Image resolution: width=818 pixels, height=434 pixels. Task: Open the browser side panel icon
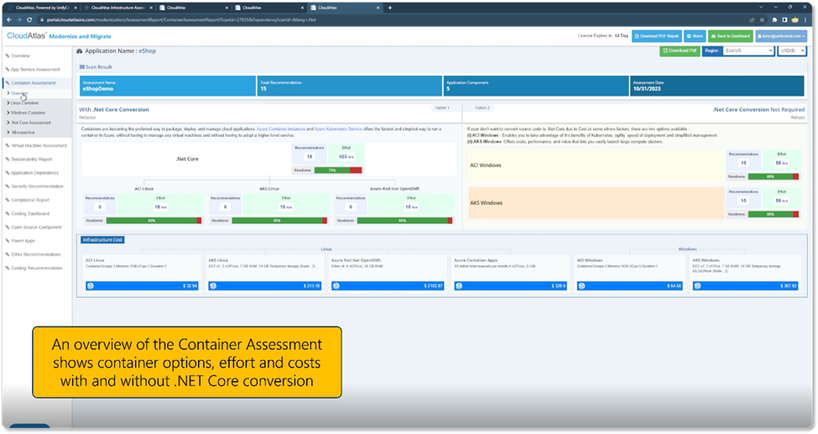point(785,20)
